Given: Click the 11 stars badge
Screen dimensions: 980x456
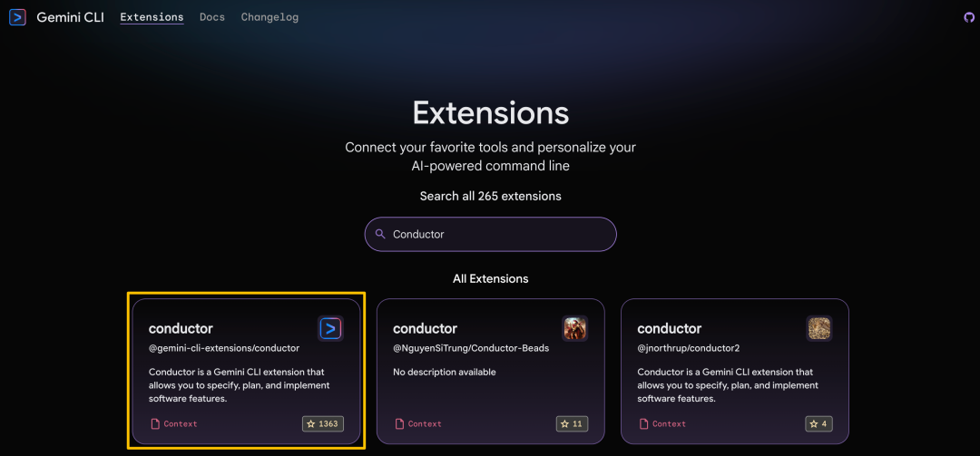Looking at the screenshot, I should coord(572,424).
